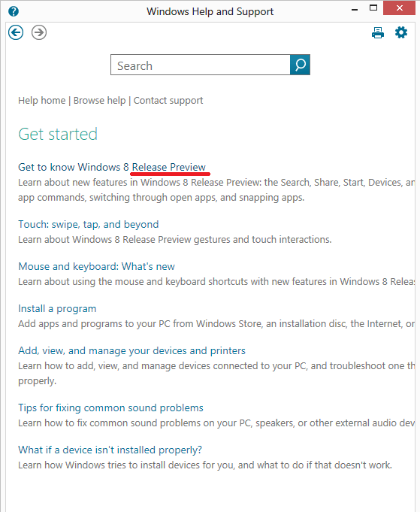Print this help page
Image resolution: width=420 pixels, height=512 pixels.
pos(378,32)
